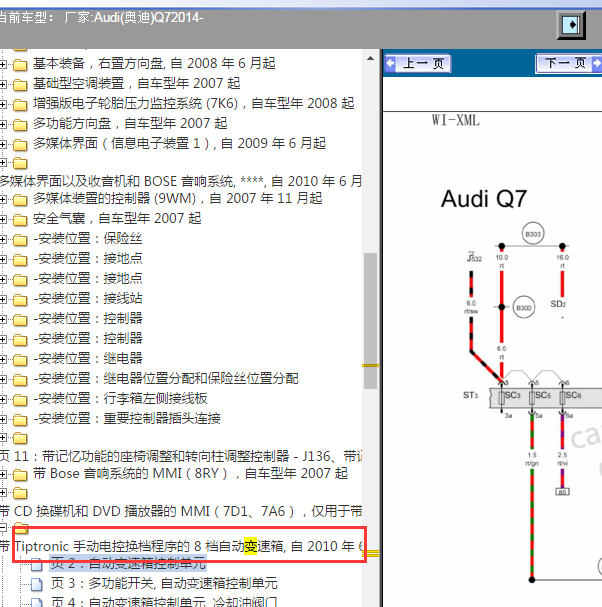The image size is (602, 607).
Task: Open folder icon for 增强版电子轮胎压力监控系统
Action: pyautogui.click(x=20, y=105)
